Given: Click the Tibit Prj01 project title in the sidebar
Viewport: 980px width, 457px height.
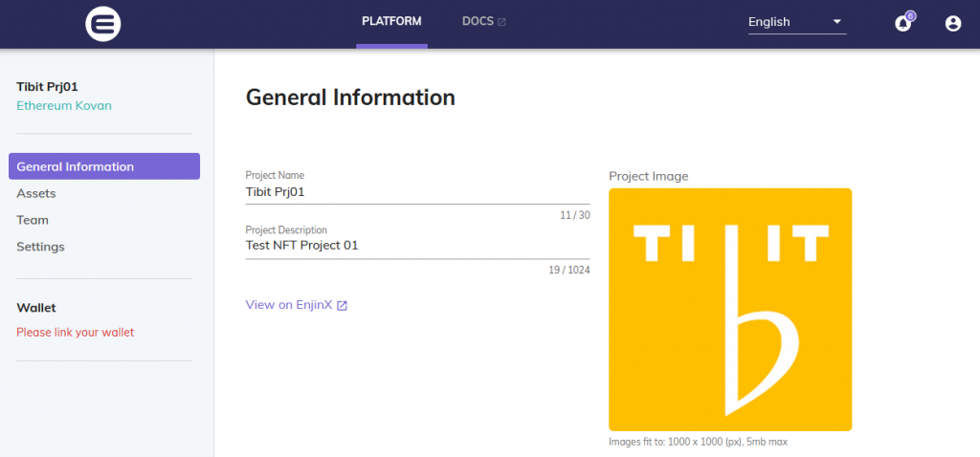Looking at the screenshot, I should pyautogui.click(x=47, y=87).
